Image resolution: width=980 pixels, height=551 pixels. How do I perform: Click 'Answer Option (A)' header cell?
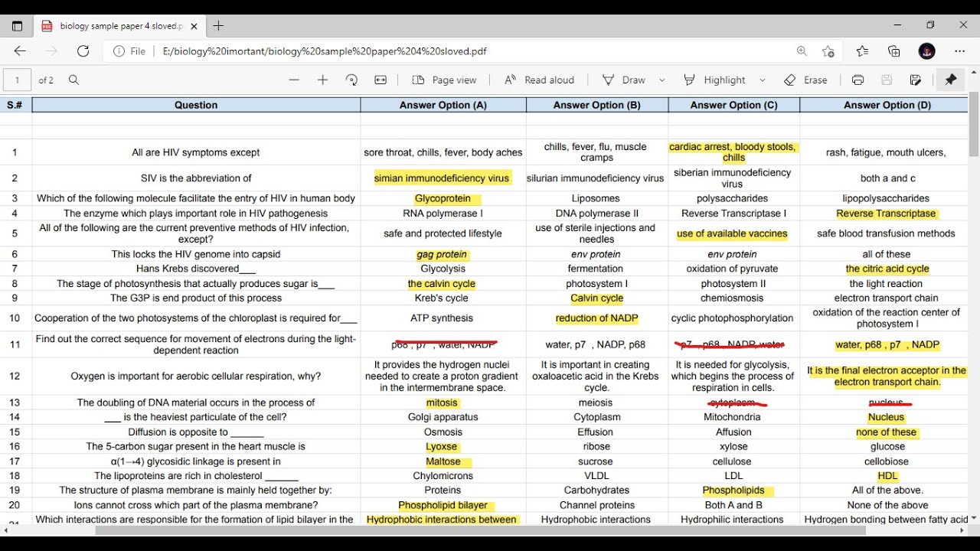point(443,105)
